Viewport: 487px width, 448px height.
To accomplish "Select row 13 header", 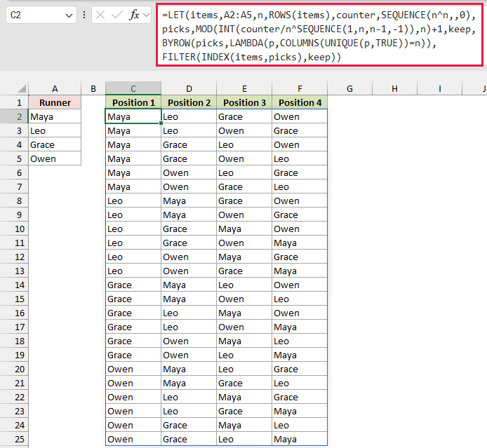I will coord(14,271).
